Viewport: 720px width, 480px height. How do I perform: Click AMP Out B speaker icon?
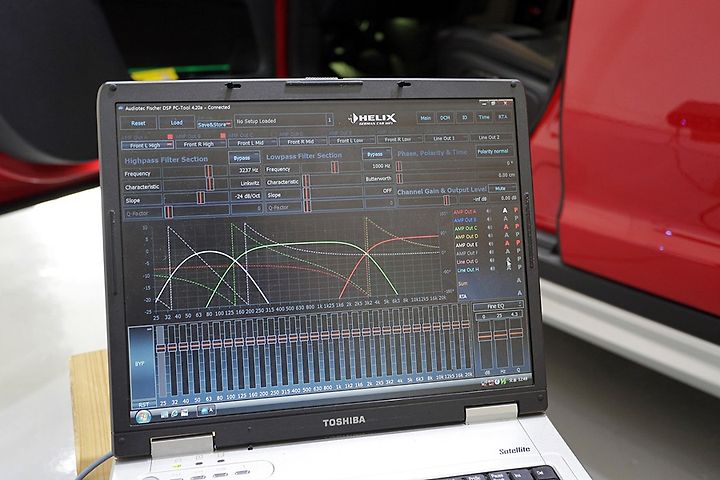coord(489,220)
